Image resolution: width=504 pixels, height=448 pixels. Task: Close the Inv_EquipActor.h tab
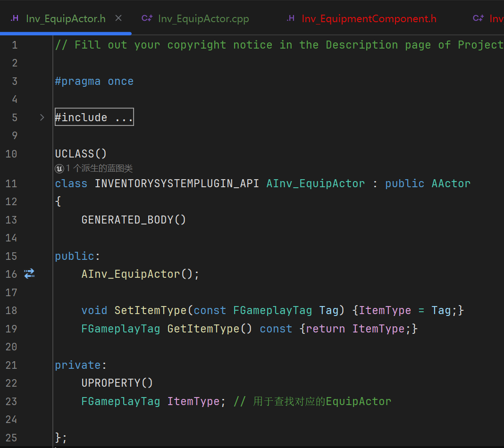[118, 18]
